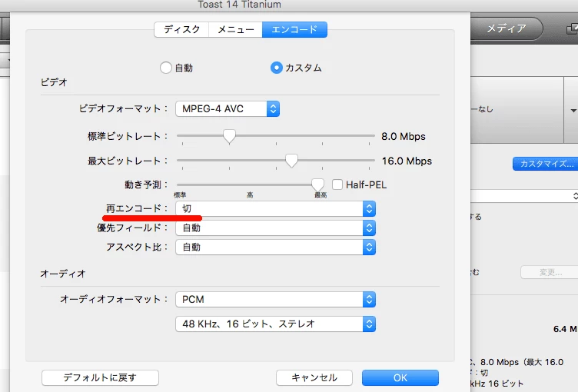Open the 優先フィールド dropdown

pyautogui.click(x=275, y=228)
